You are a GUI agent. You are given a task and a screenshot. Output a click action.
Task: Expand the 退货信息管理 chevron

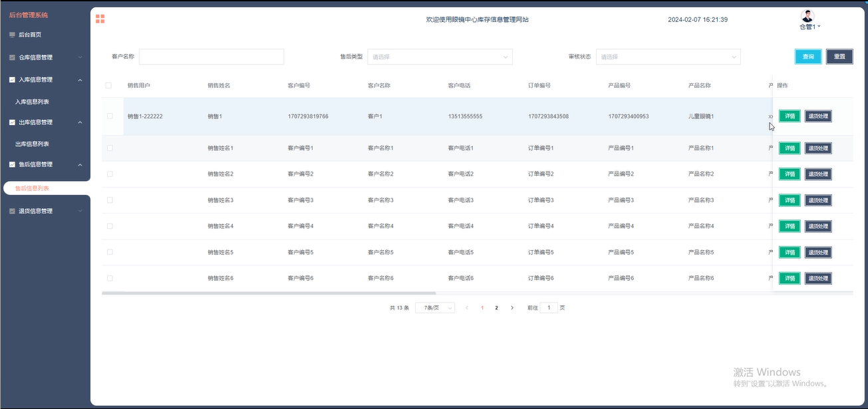click(x=80, y=211)
